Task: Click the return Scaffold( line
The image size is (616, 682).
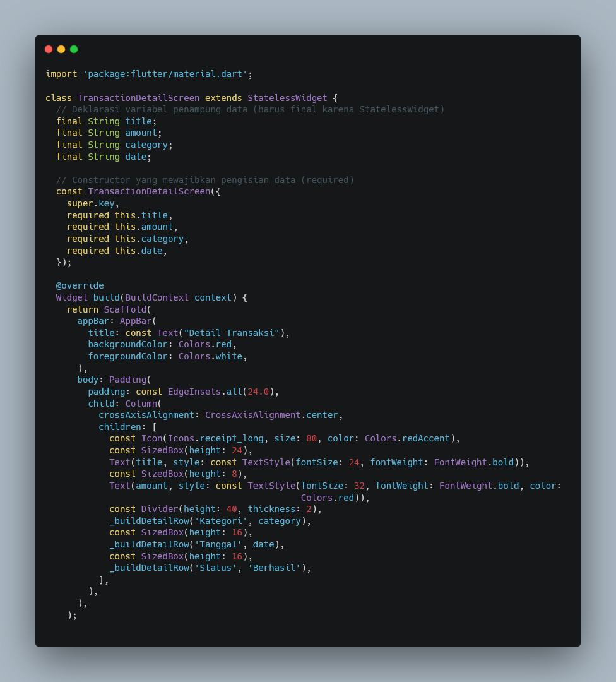Action: tap(109, 309)
